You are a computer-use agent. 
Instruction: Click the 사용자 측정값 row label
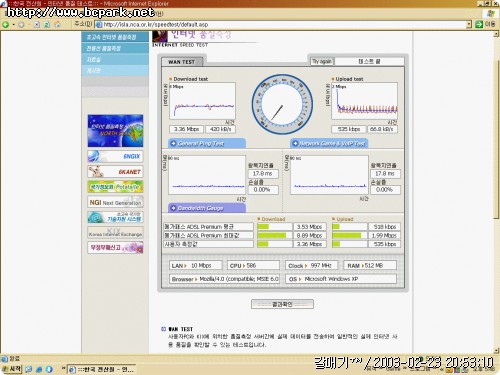208,244
